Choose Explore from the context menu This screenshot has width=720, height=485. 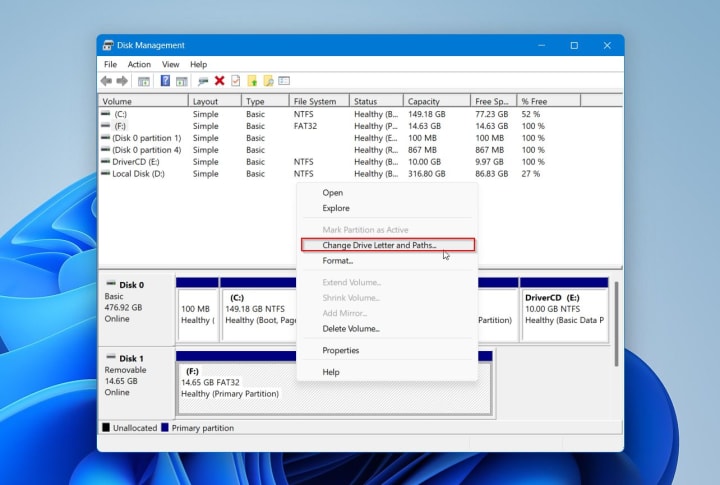(388, 208)
